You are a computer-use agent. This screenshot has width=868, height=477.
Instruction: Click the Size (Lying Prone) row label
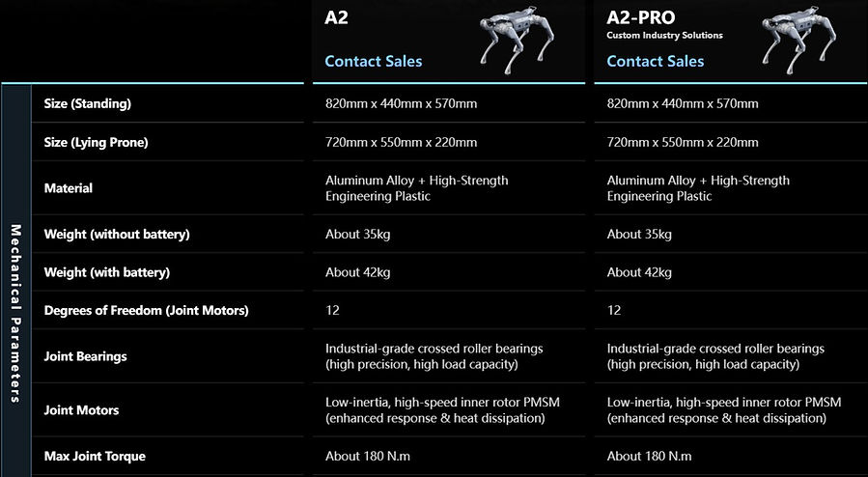click(x=96, y=142)
